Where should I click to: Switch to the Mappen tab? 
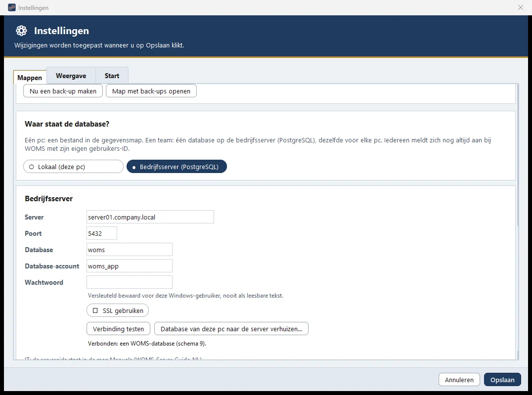pyautogui.click(x=30, y=78)
